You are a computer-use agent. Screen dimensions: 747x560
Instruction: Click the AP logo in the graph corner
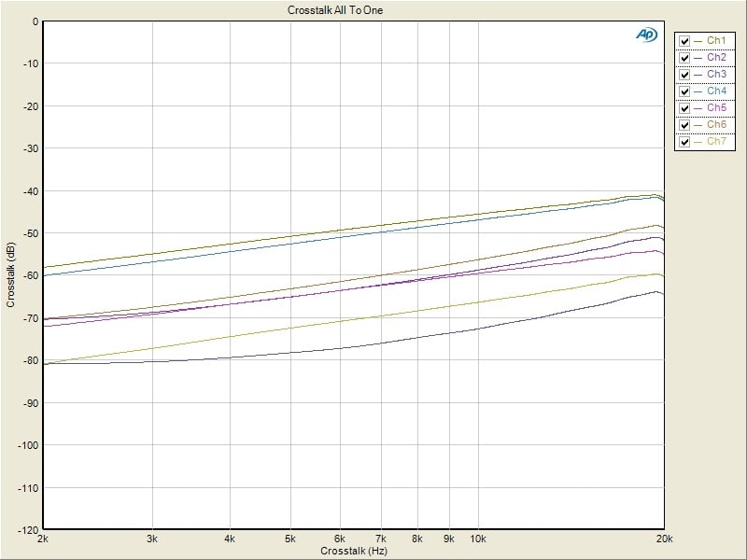(x=647, y=35)
